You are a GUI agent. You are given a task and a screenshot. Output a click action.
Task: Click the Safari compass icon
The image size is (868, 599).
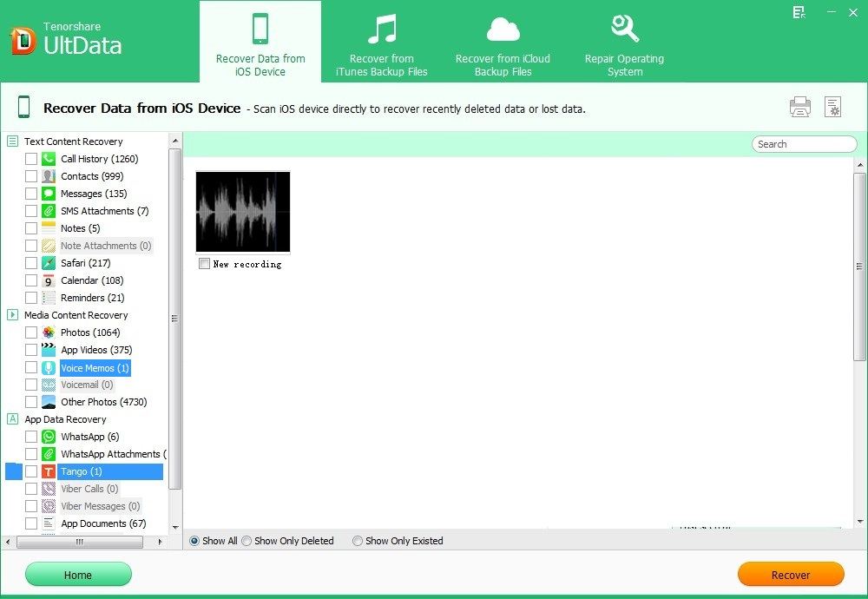point(49,263)
